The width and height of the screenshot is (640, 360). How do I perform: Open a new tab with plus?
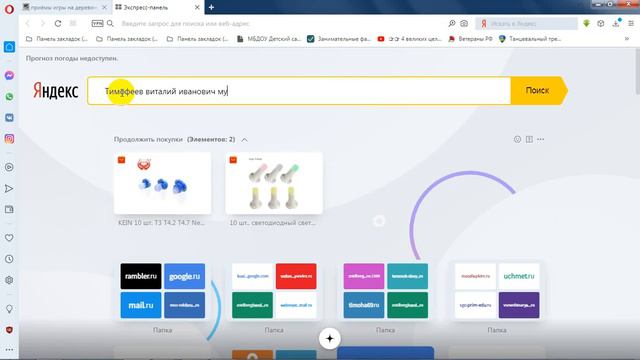point(211,7)
